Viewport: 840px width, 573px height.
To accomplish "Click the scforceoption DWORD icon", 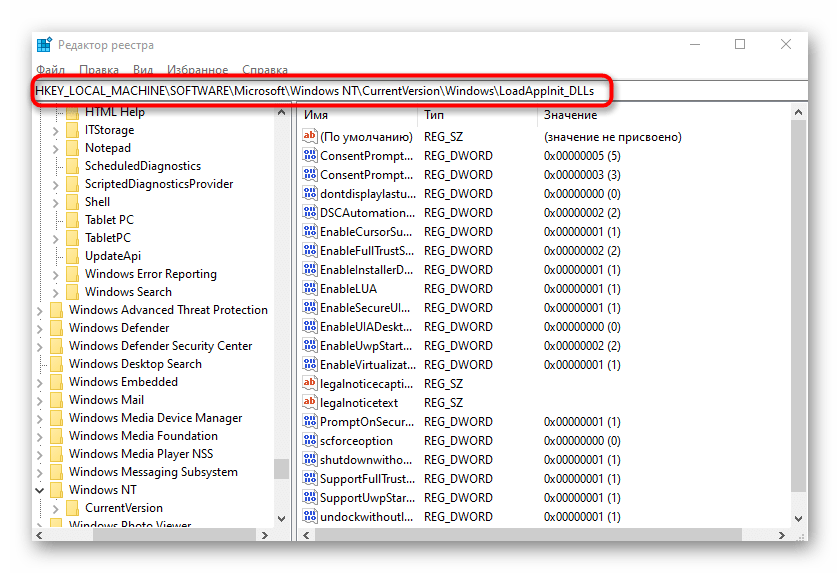I will pos(310,440).
